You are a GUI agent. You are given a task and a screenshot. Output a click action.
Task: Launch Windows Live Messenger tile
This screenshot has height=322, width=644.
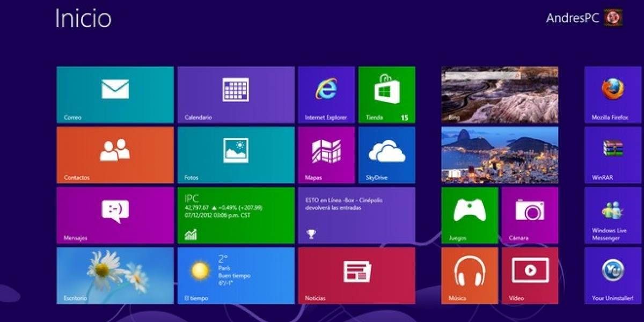click(612, 215)
